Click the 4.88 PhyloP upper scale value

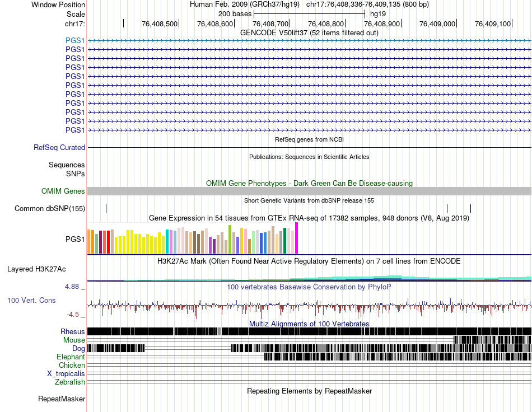(x=72, y=287)
